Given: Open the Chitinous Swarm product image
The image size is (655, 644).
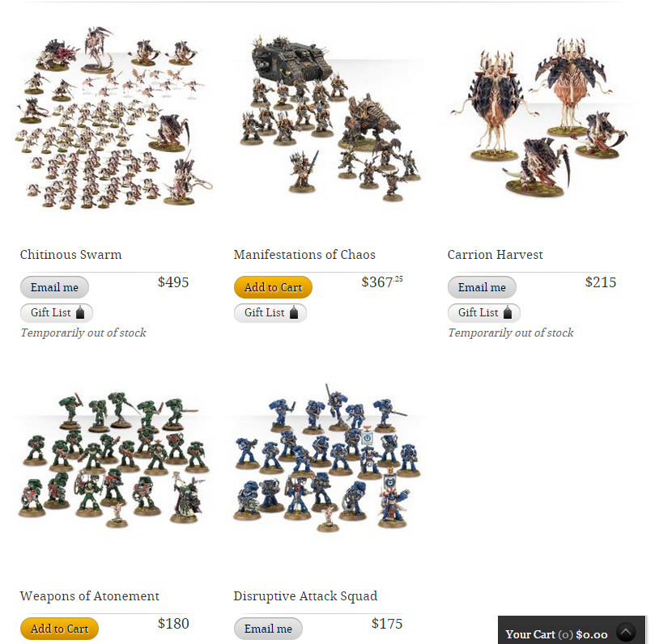Looking at the screenshot, I should point(113,117).
